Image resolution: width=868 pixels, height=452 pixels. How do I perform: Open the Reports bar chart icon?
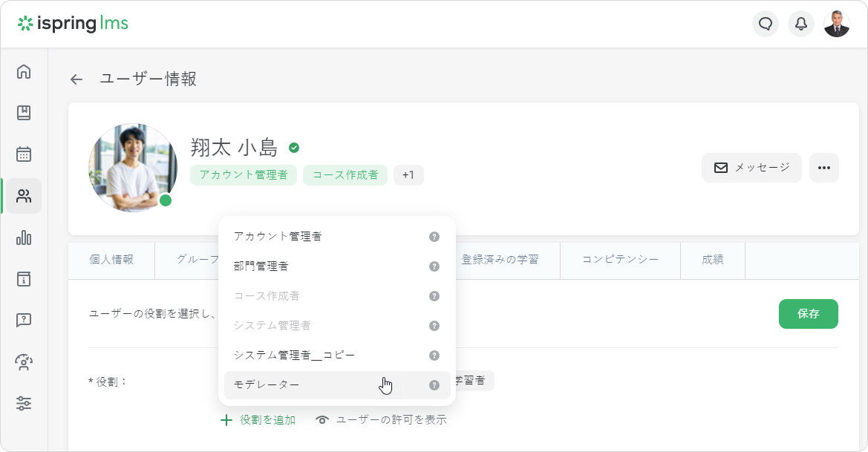(24, 238)
